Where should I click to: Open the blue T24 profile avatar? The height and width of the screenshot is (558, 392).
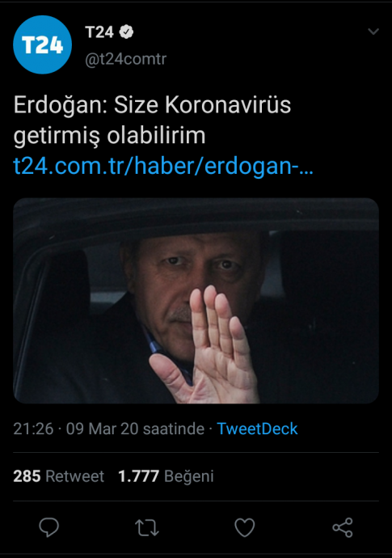tap(42, 44)
